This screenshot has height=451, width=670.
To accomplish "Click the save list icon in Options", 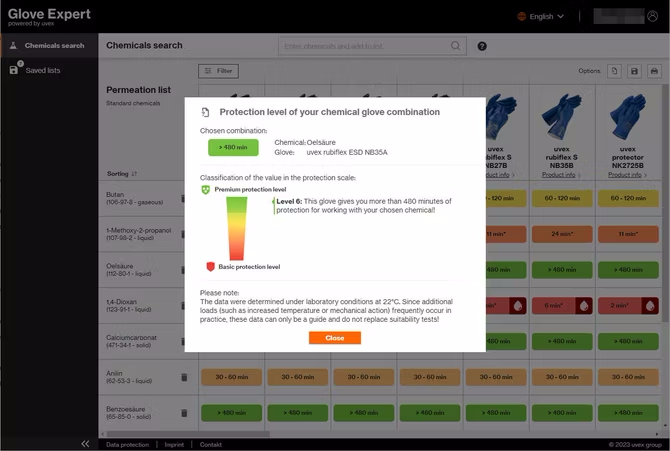I will 633,71.
